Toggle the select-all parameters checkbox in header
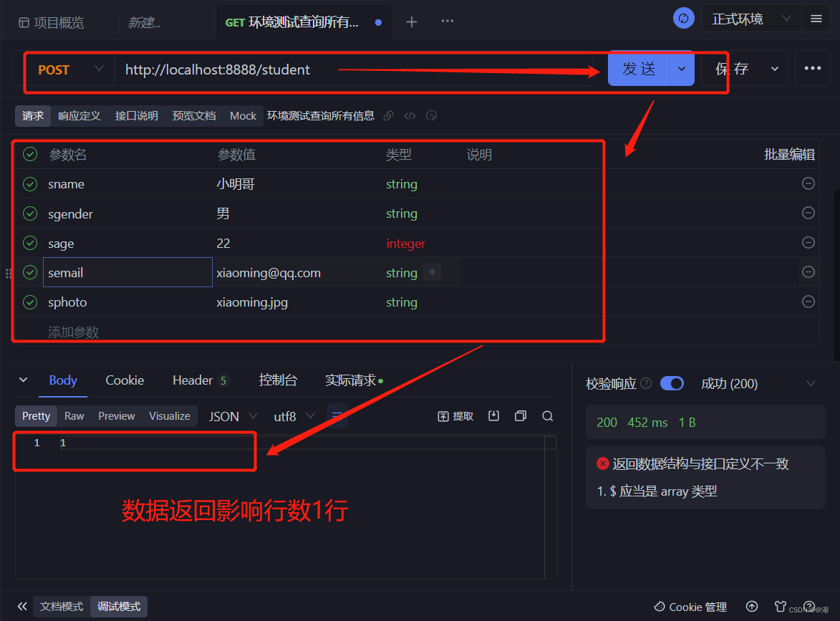This screenshot has height=621, width=840. pyautogui.click(x=30, y=154)
